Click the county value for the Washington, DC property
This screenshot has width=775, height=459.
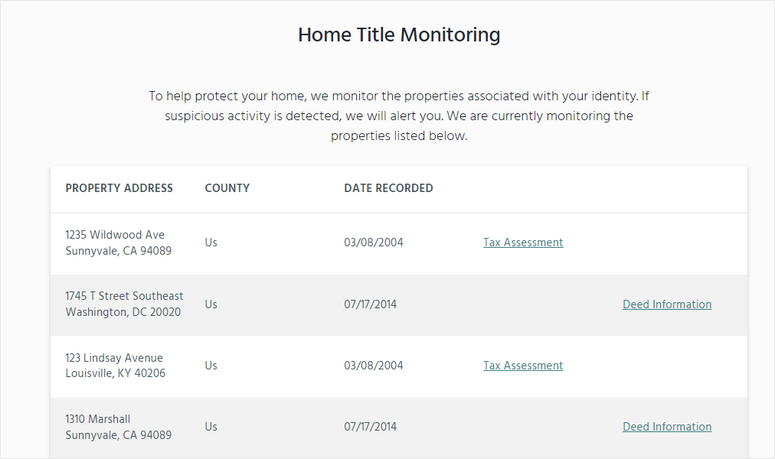click(x=211, y=304)
